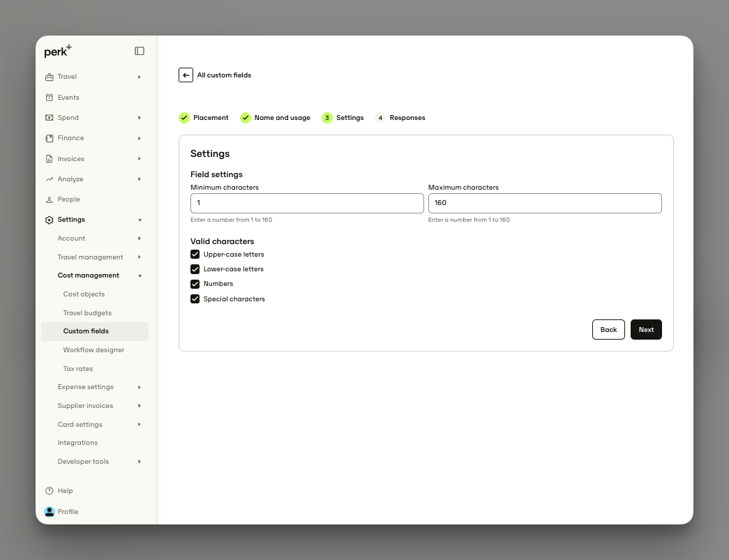Click the Events calendar icon
This screenshot has width=729, height=560.
(x=50, y=98)
